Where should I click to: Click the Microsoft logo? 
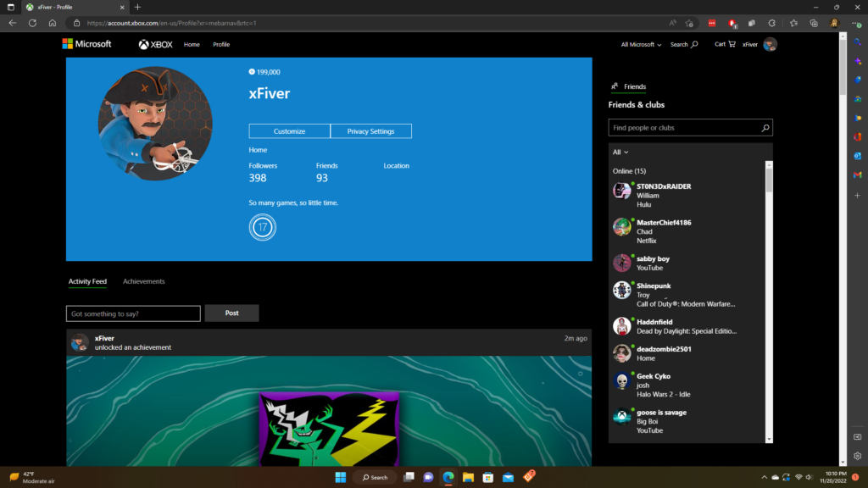(x=86, y=44)
